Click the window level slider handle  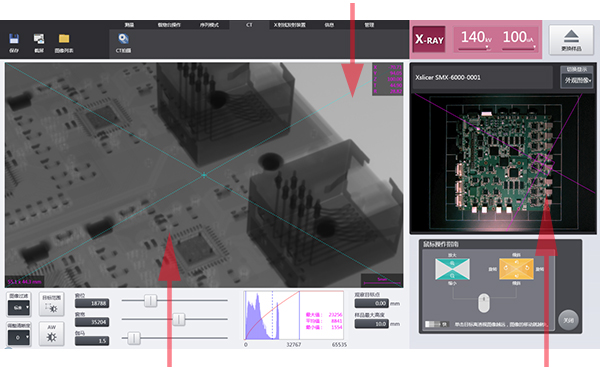point(150,300)
